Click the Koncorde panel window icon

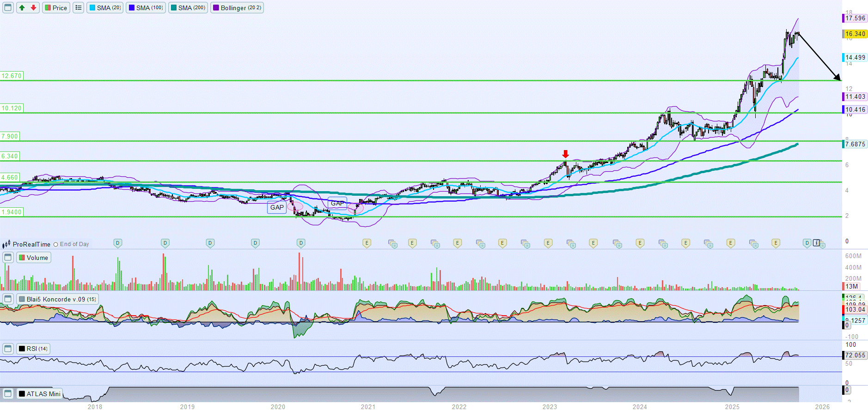(8, 299)
